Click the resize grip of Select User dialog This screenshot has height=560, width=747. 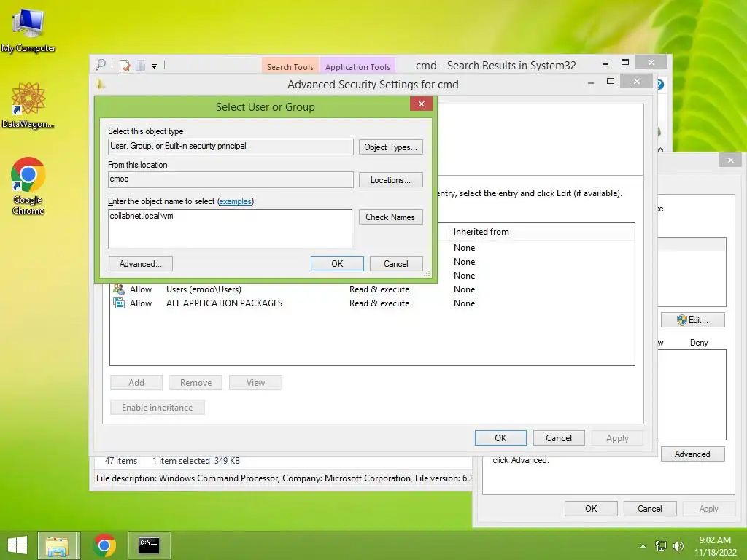pyautogui.click(x=427, y=274)
